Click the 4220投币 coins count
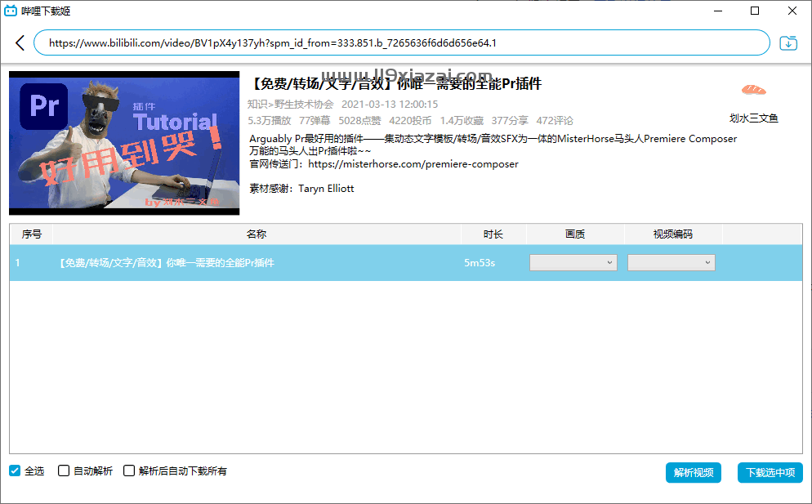The height and width of the screenshot is (504, 812). pos(410,121)
